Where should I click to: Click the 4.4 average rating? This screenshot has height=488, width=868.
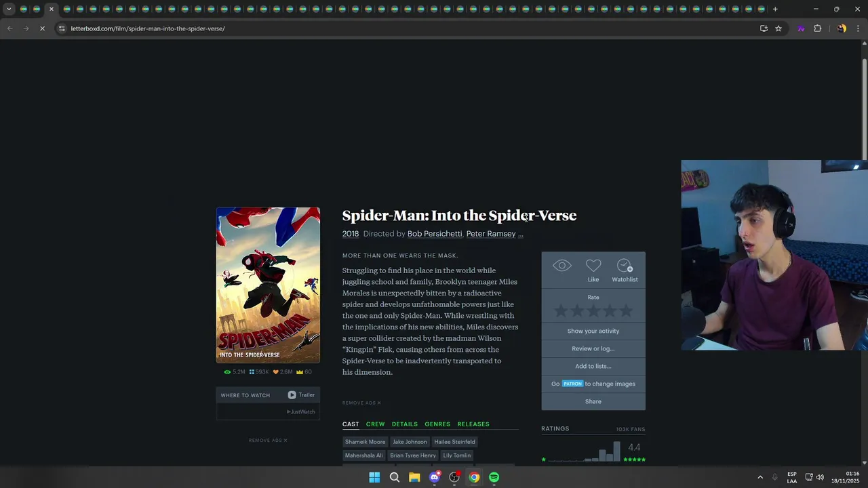pos(634,447)
